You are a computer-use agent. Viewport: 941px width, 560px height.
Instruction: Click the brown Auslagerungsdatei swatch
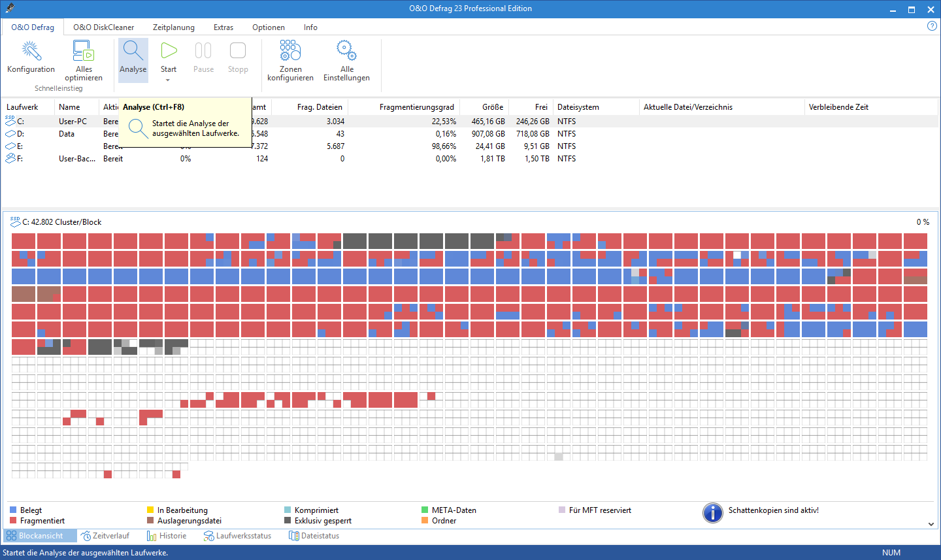tap(150, 520)
